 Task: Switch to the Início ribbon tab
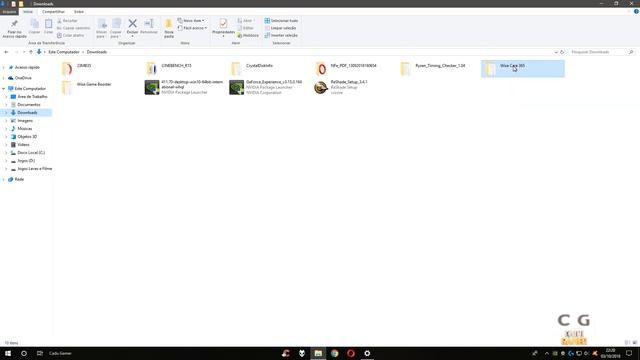[x=28, y=11]
